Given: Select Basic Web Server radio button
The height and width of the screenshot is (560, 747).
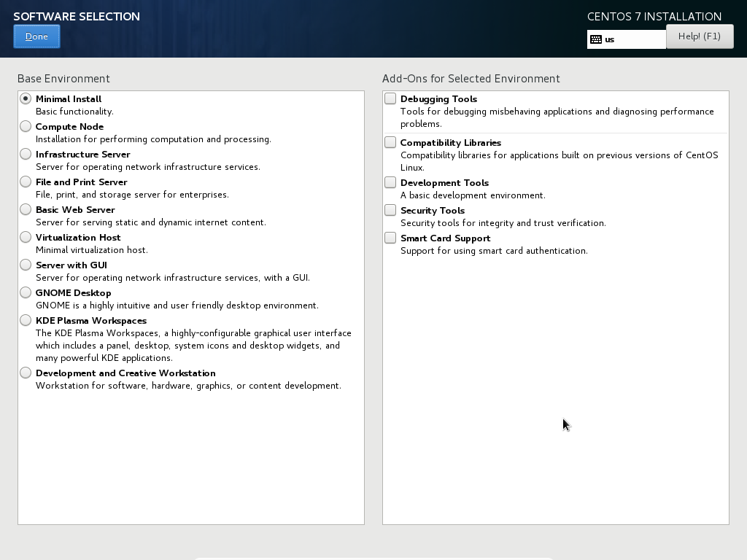Looking at the screenshot, I should [26, 209].
